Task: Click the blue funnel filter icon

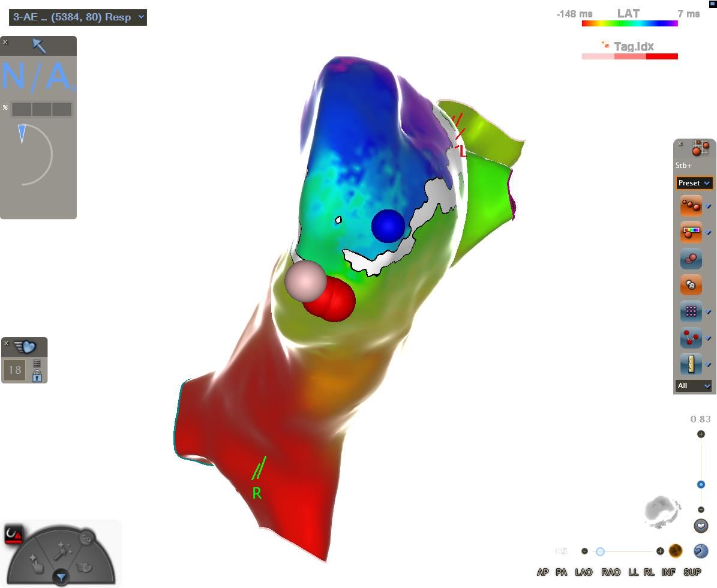Action: [x=61, y=578]
